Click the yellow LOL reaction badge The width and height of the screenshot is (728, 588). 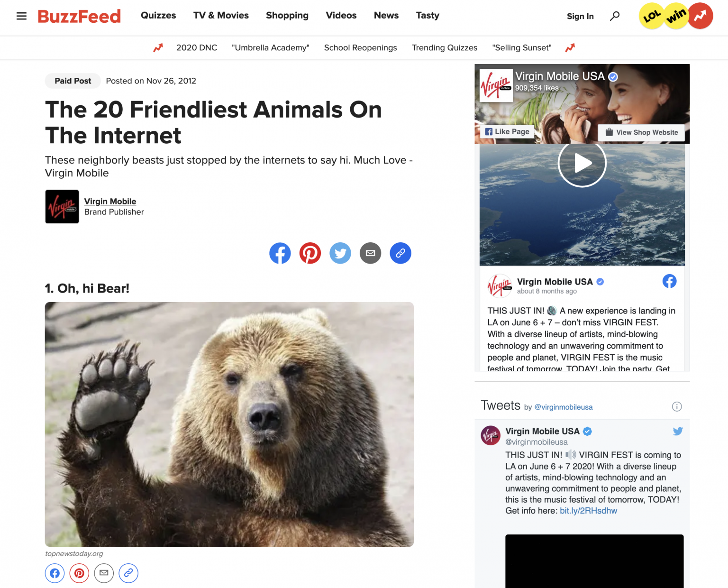[652, 16]
